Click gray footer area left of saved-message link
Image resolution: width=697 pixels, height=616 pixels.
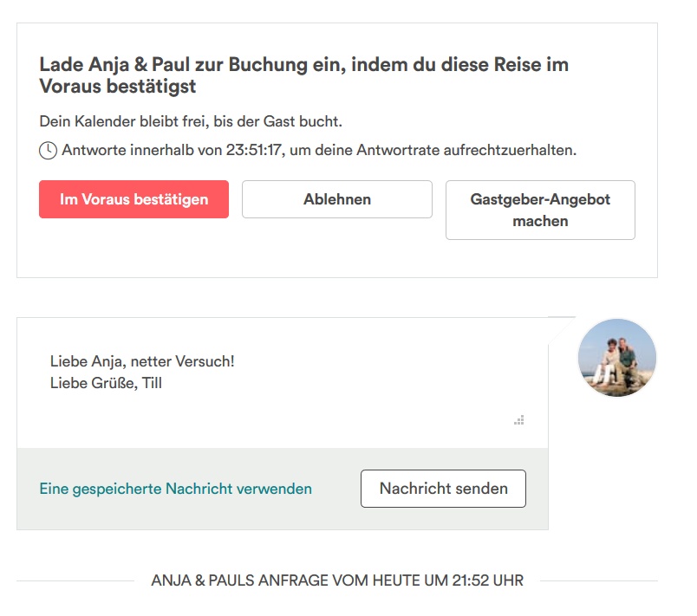pos(27,489)
